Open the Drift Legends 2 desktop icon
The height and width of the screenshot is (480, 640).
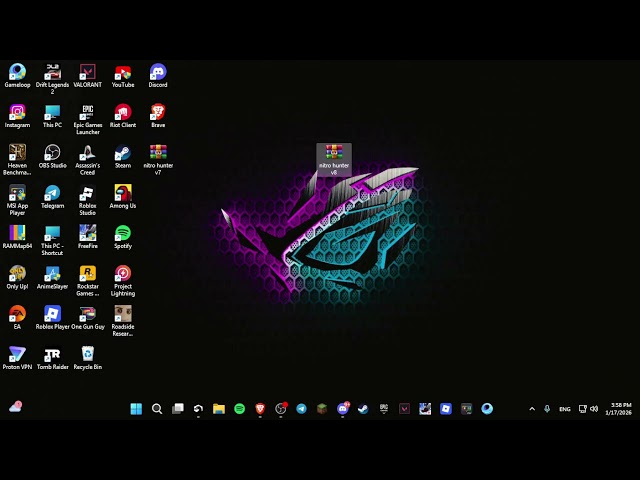[x=52, y=79]
